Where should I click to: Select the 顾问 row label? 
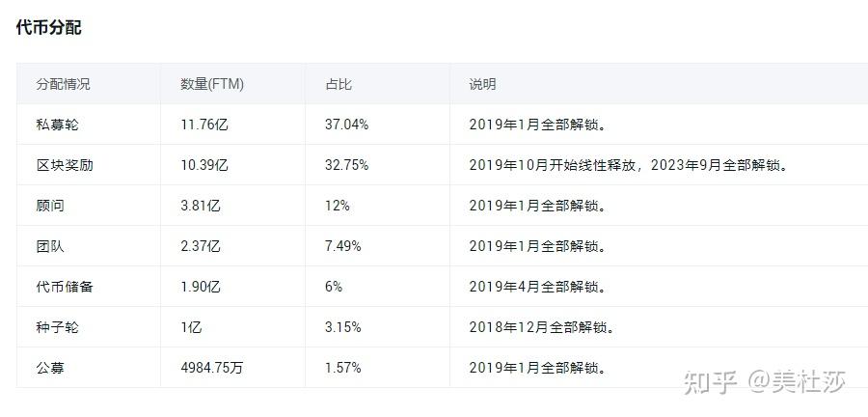coord(50,206)
